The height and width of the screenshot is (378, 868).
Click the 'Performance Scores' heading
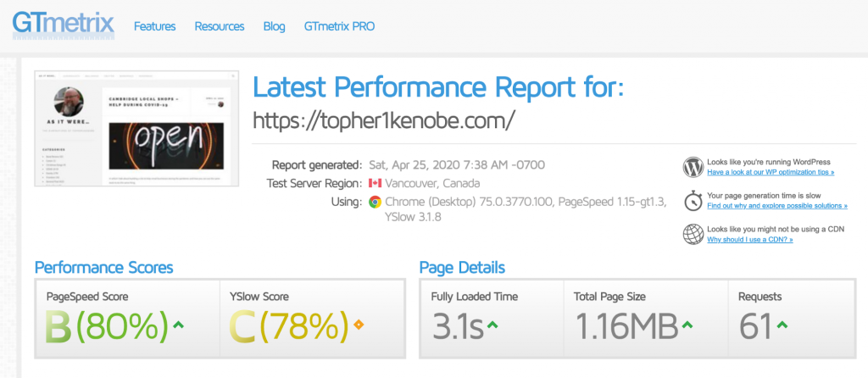(x=103, y=268)
